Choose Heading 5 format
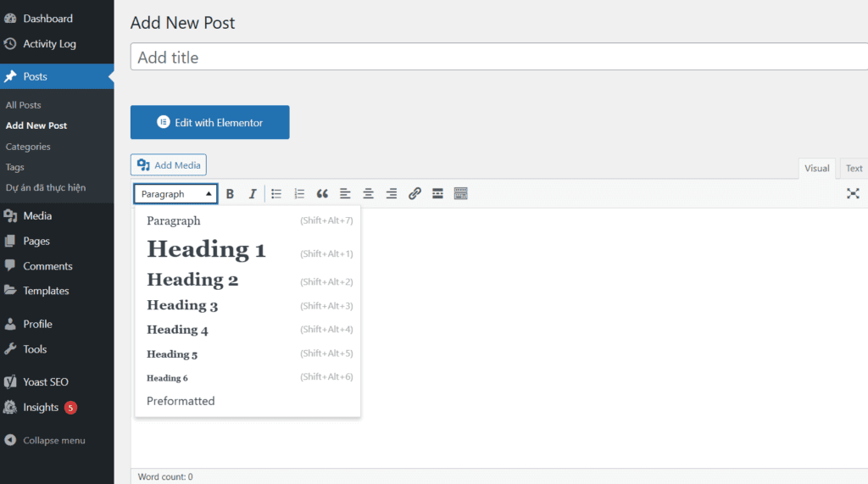Image resolution: width=868 pixels, height=484 pixels. [x=248, y=353]
